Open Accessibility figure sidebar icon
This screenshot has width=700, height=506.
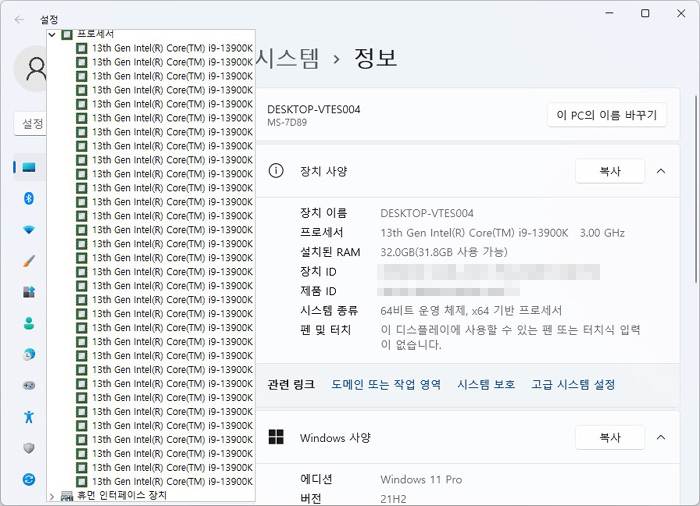click(x=29, y=417)
